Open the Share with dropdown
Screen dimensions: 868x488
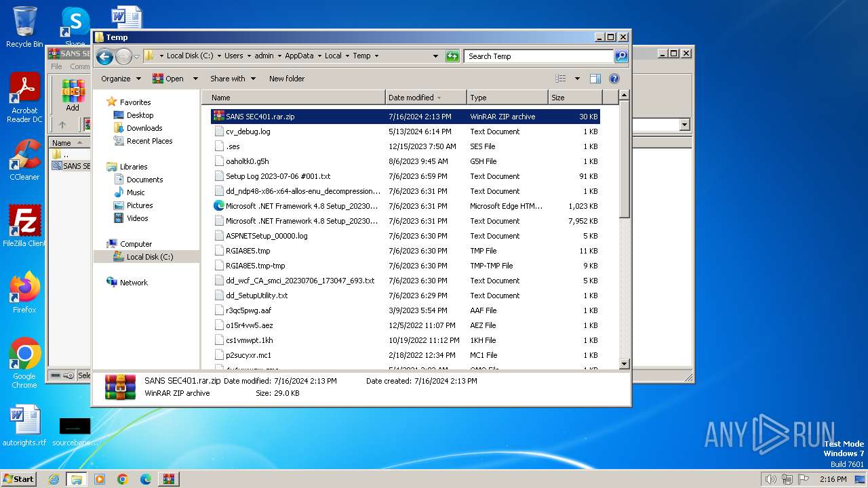(x=233, y=79)
